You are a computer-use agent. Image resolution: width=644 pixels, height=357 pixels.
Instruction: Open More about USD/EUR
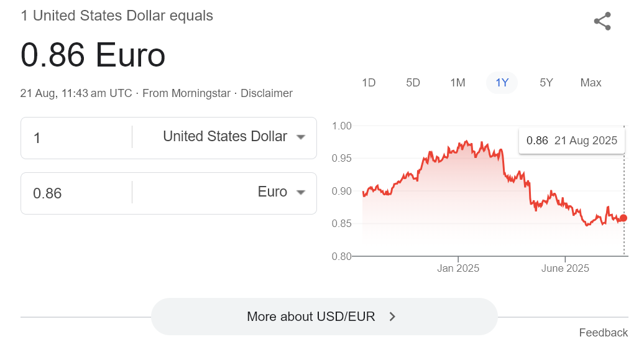(323, 317)
